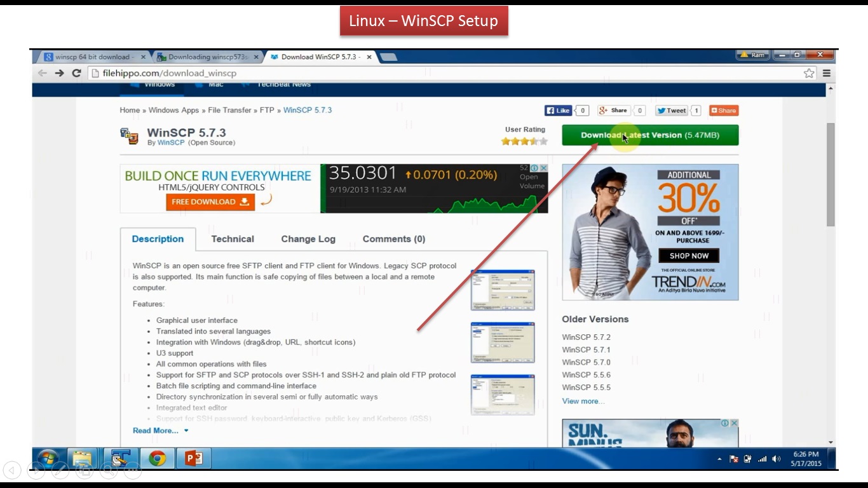868x488 pixels.
Task: Open the taskbar clock showing 6:26 PM
Action: [x=806, y=459]
